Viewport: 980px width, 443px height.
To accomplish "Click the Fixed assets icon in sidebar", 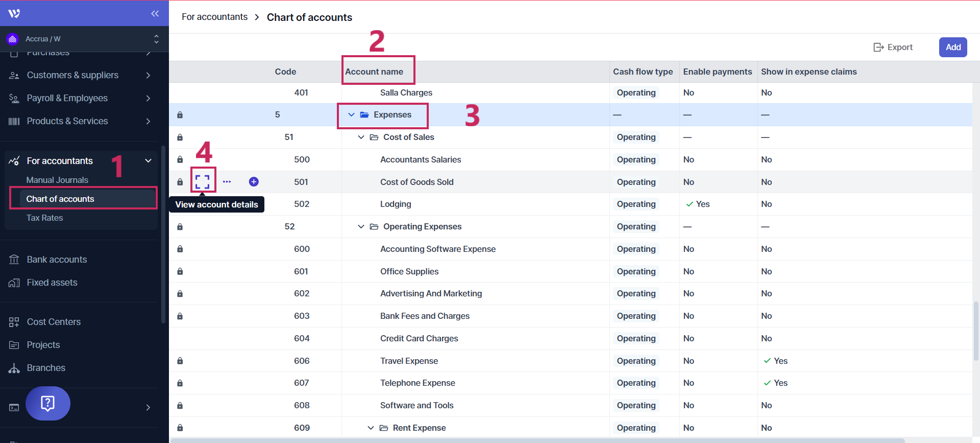I will [x=14, y=283].
